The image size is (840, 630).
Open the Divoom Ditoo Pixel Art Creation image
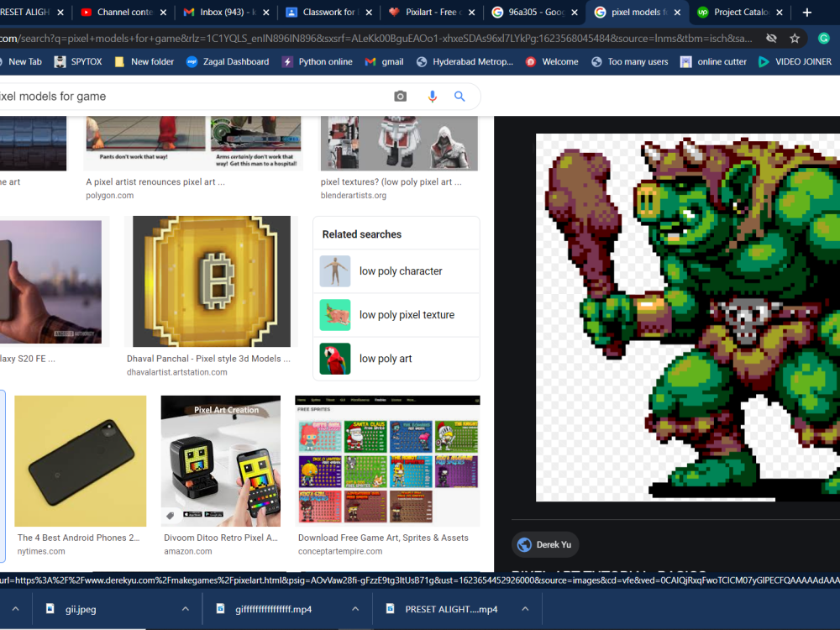(x=221, y=461)
